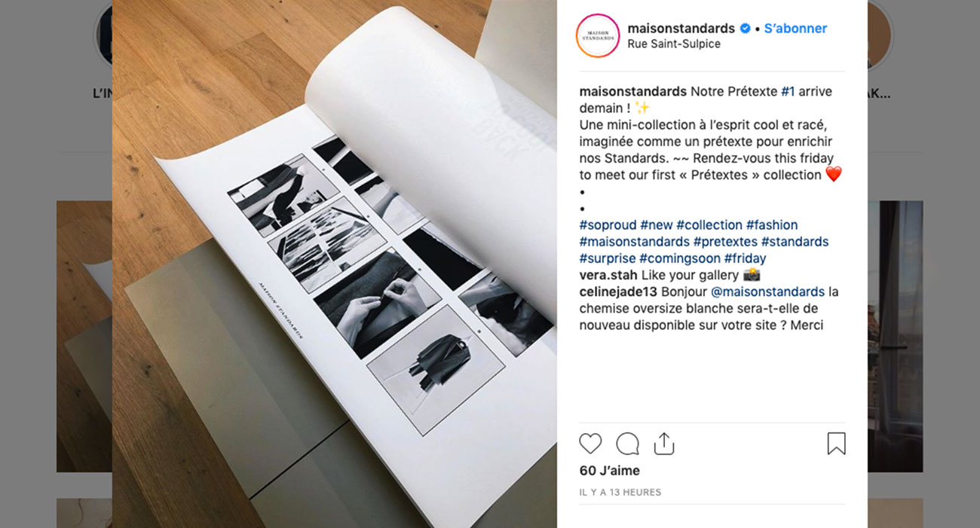Open comments with the speech bubble icon
The width and height of the screenshot is (980, 528).
(x=627, y=444)
